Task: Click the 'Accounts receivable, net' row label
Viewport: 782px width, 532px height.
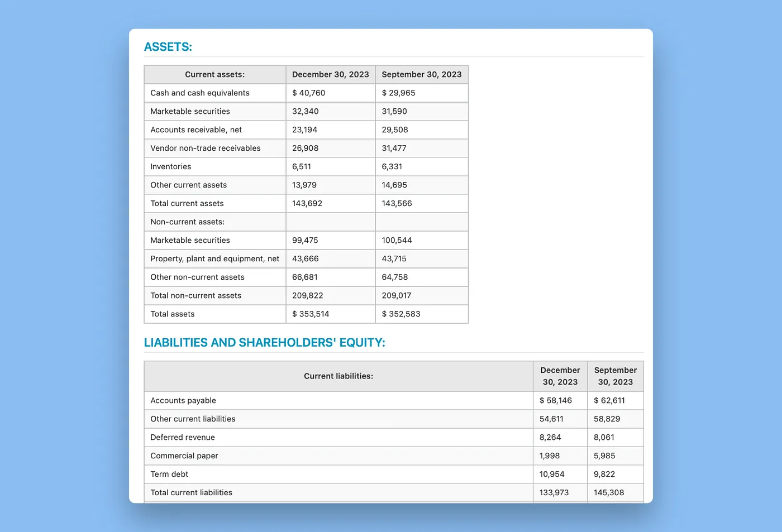Action: [195, 130]
